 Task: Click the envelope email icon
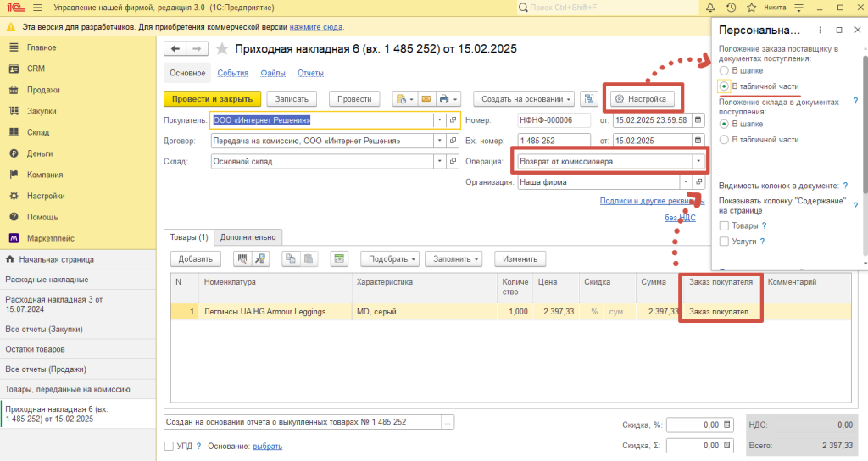coord(426,99)
